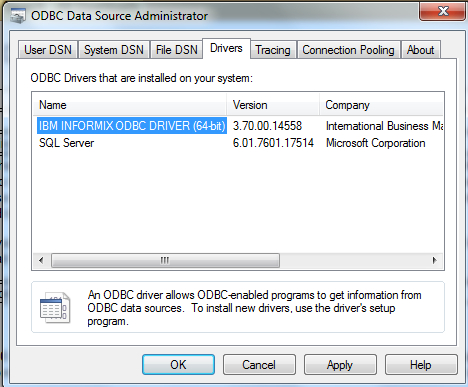Screen dimensions: 468x387
Task: Click the Apply button
Action: click(x=340, y=364)
